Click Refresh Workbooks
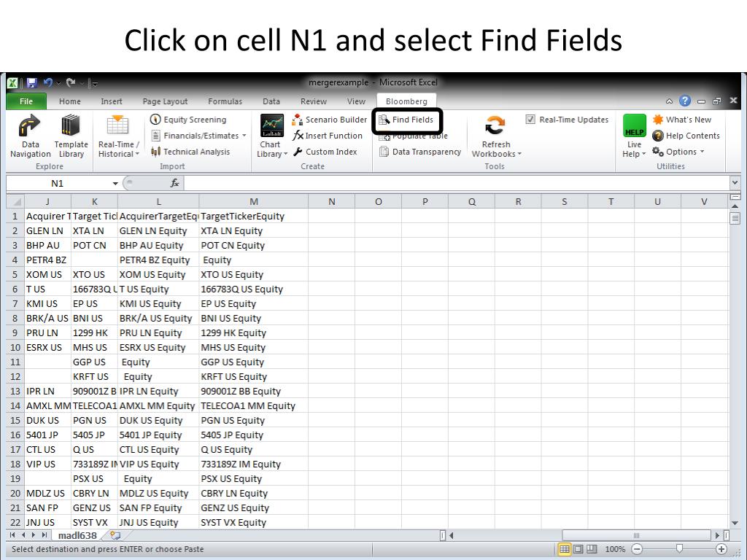Screen dimensions: 747x560 click(x=496, y=136)
